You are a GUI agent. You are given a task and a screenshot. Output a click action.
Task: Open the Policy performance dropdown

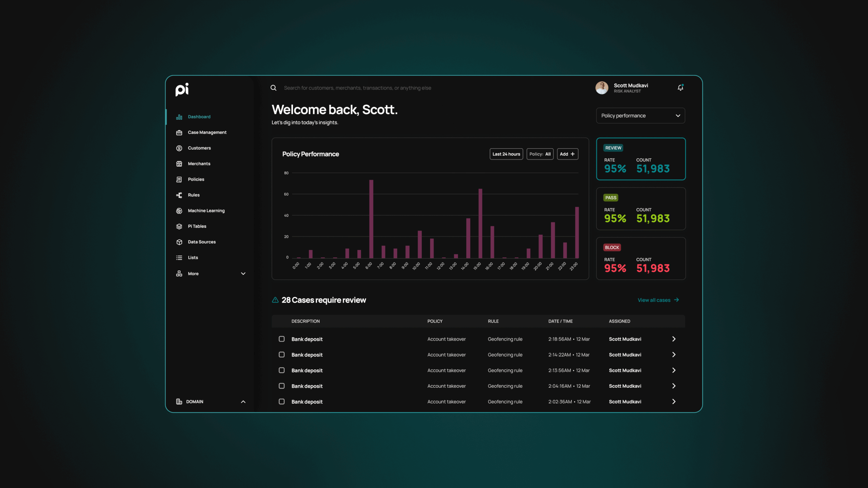pos(640,116)
